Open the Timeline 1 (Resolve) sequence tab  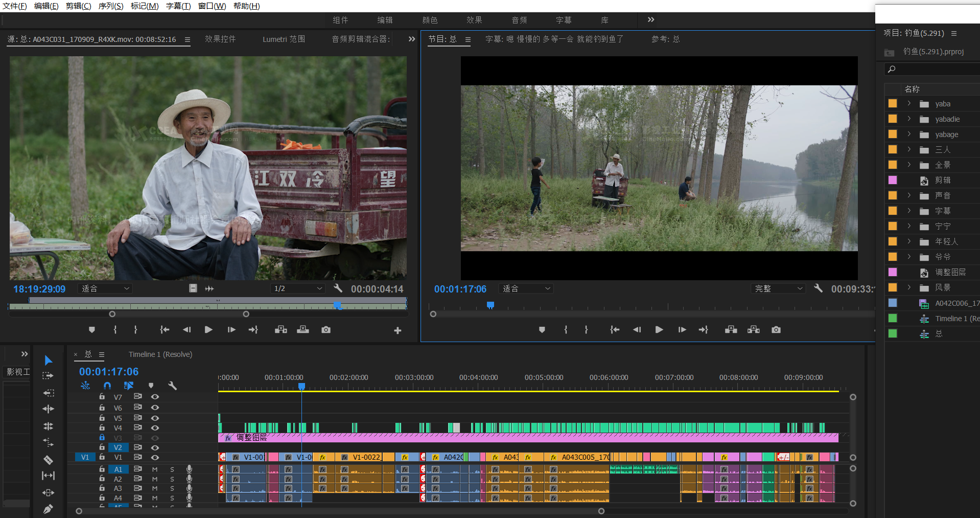(160, 354)
